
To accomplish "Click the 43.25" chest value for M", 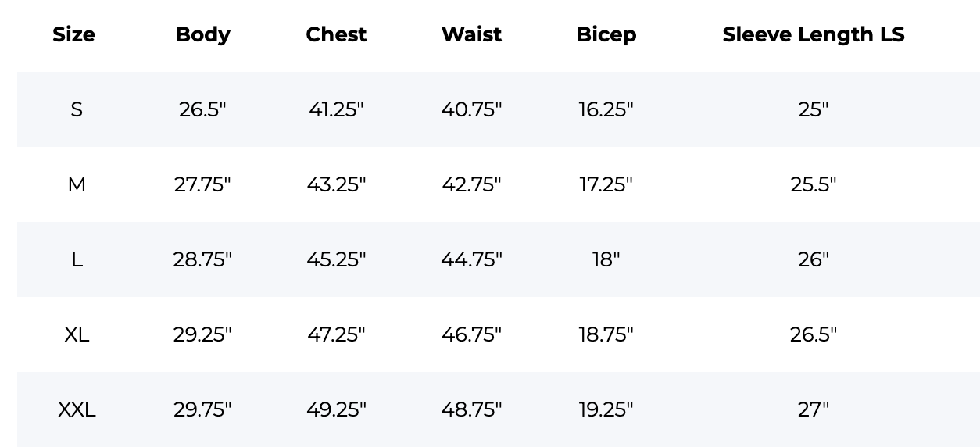I will [336, 184].
